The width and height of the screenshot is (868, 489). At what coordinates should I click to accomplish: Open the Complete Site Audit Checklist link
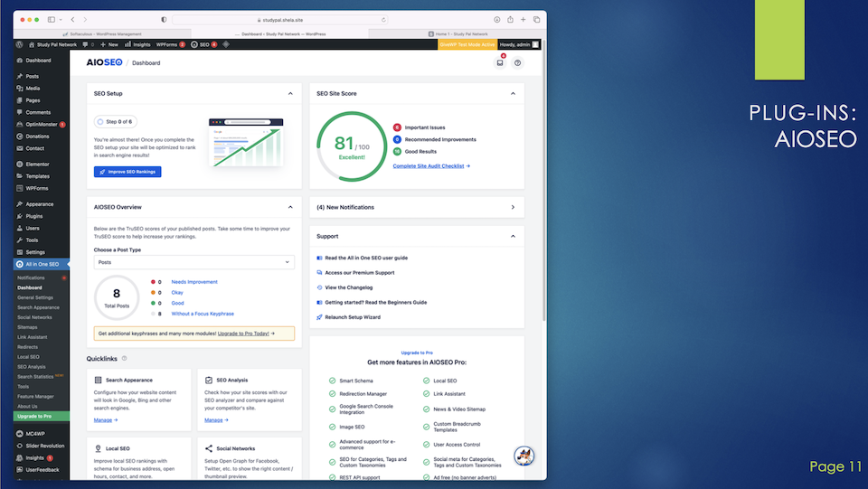[x=431, y=166]
